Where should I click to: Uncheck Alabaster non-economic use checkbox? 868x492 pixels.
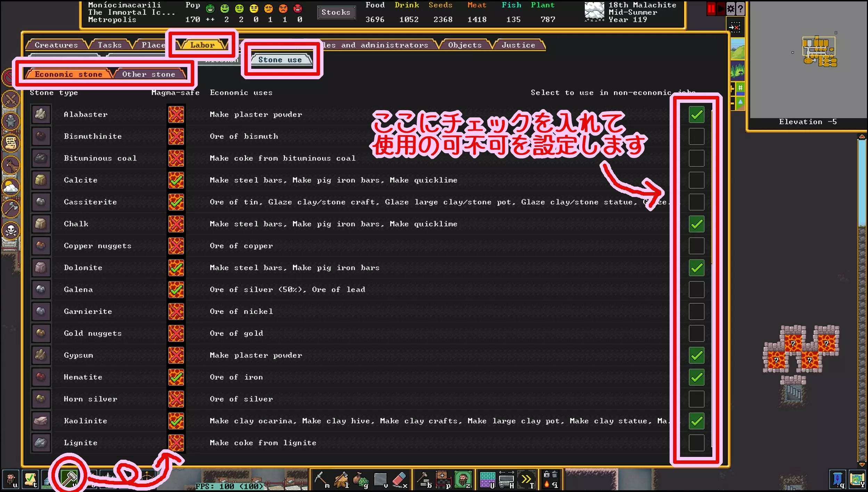click(696, 115)
